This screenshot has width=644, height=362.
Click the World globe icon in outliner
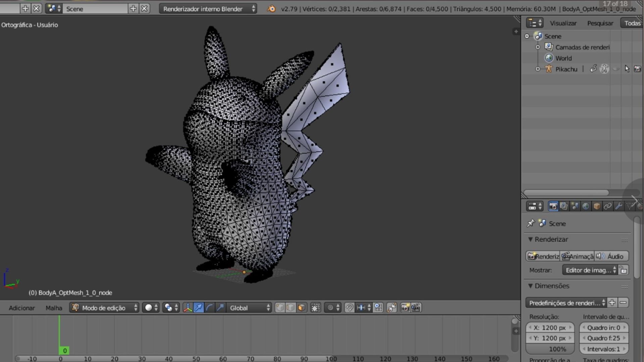pyautogui.click(x=549, y=58)
